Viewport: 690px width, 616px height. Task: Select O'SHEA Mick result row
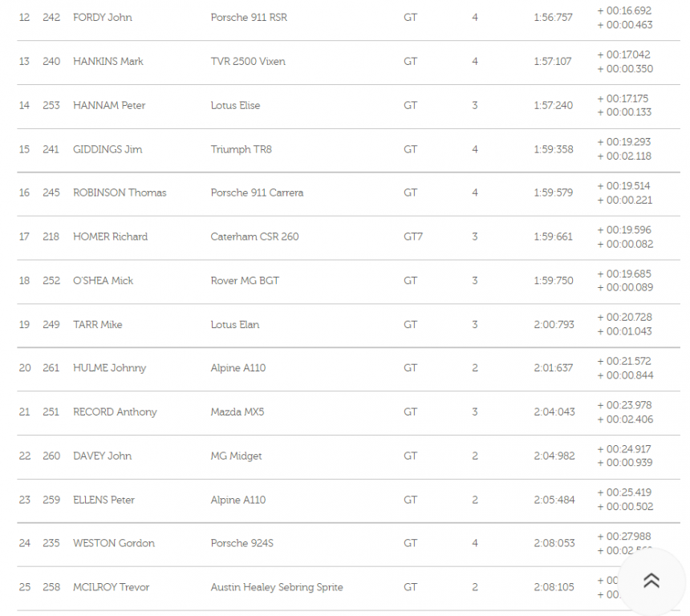[x=103, y=282]
